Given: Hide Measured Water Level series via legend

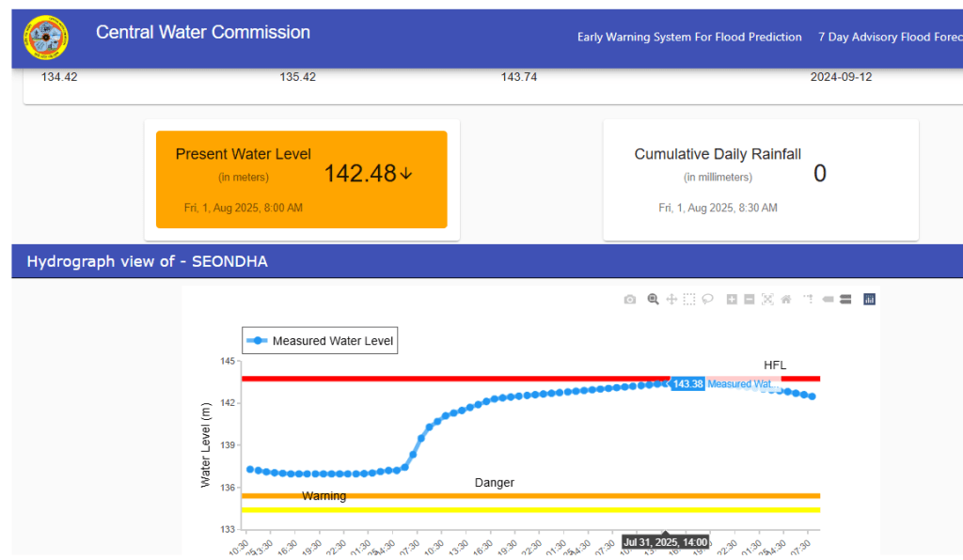Looking at the screenshot, I should 320,341.
